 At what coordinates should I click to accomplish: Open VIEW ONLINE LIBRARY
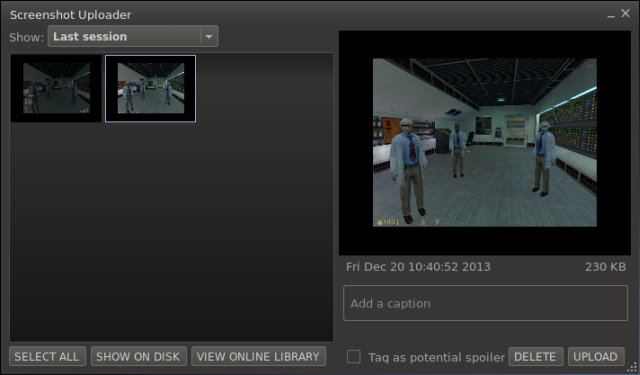[x=258, y=356]
